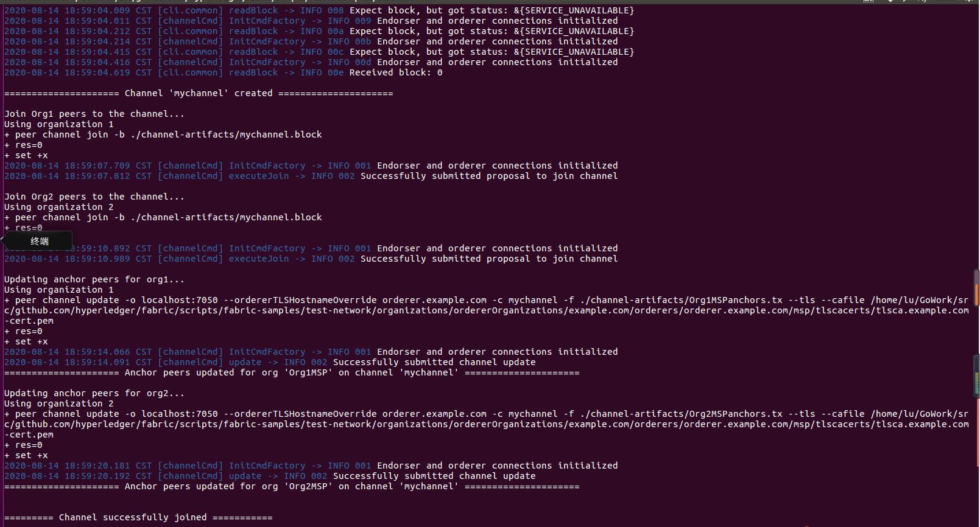Click 'INFO 009' in the InitCmdFactory log line

[x=350, y=21]
